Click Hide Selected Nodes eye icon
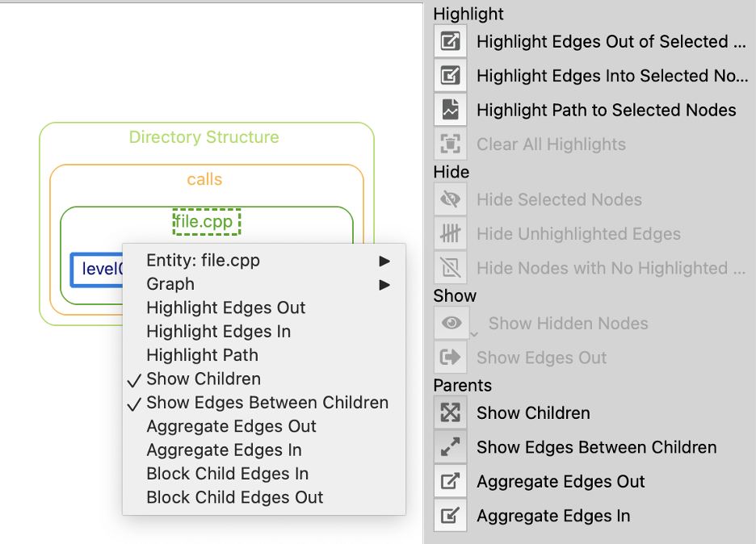756x544 pixels. tap(451, 199)
